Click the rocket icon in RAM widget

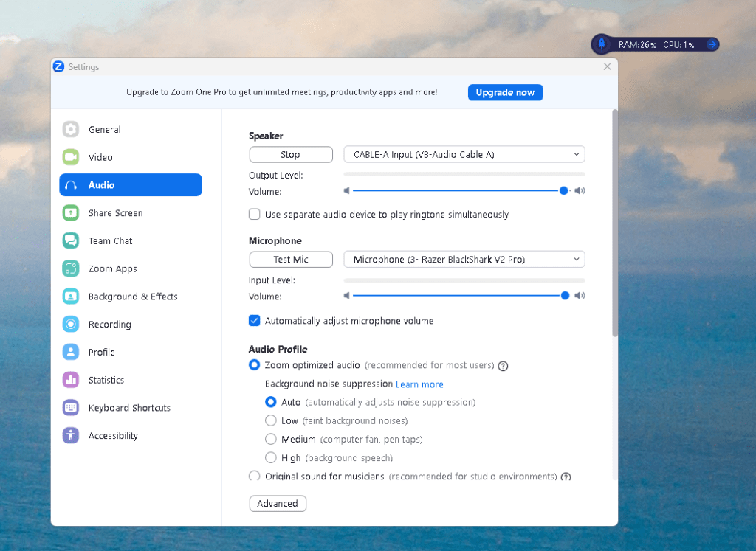tap(602, 44)
